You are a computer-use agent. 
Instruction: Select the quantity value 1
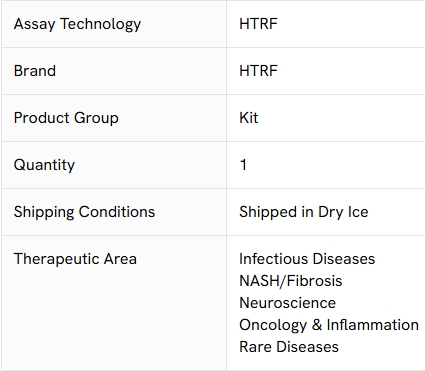click(243, 165)
